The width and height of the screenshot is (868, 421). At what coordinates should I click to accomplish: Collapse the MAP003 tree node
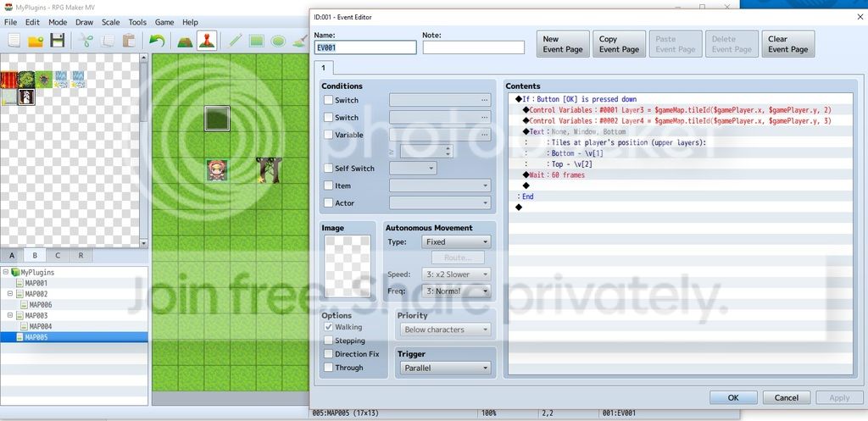[10, 315]
